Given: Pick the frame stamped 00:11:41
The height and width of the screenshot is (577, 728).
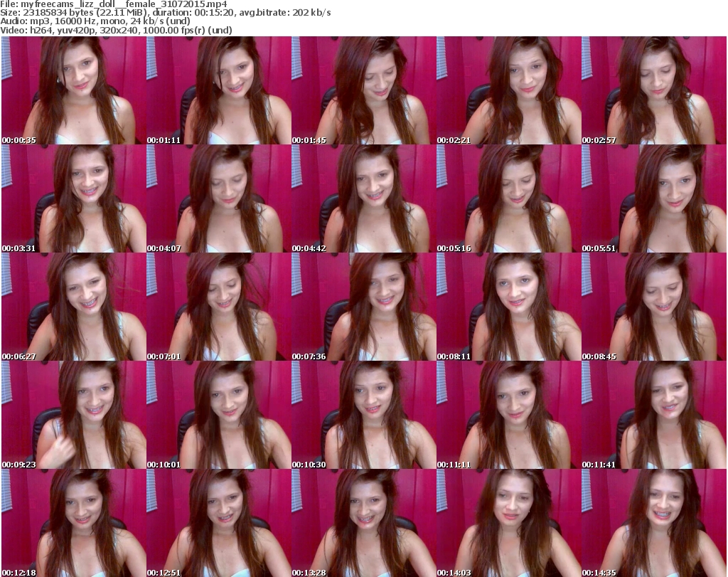Looking at the screenshot, I should click(653, 415).
